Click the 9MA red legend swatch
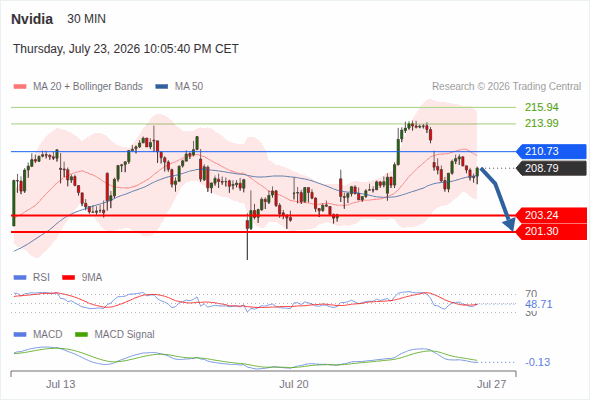Screen dimensions: 590x400 68,278
